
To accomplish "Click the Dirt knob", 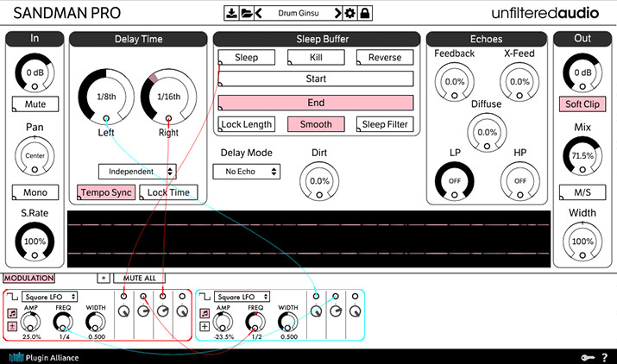I will pyautogui.click(x=319, y=181).
